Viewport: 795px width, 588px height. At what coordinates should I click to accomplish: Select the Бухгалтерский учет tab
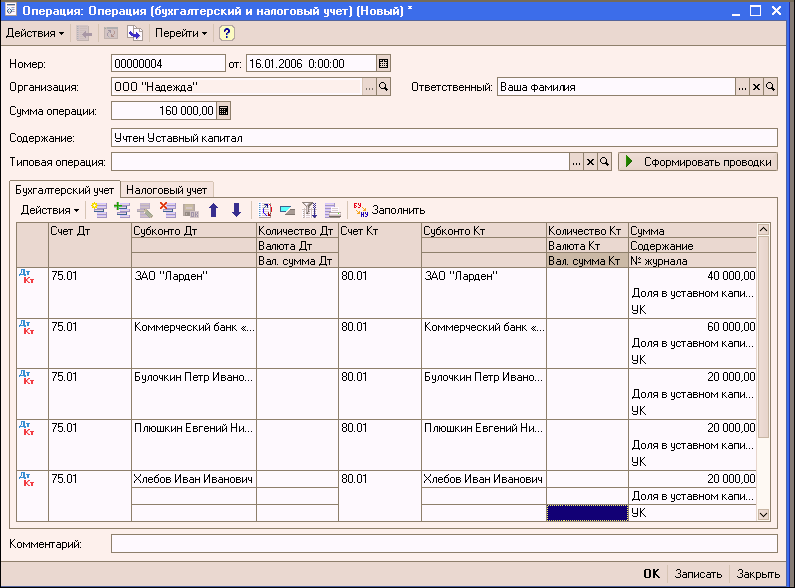pyautogui.click(x=64, y=189)
